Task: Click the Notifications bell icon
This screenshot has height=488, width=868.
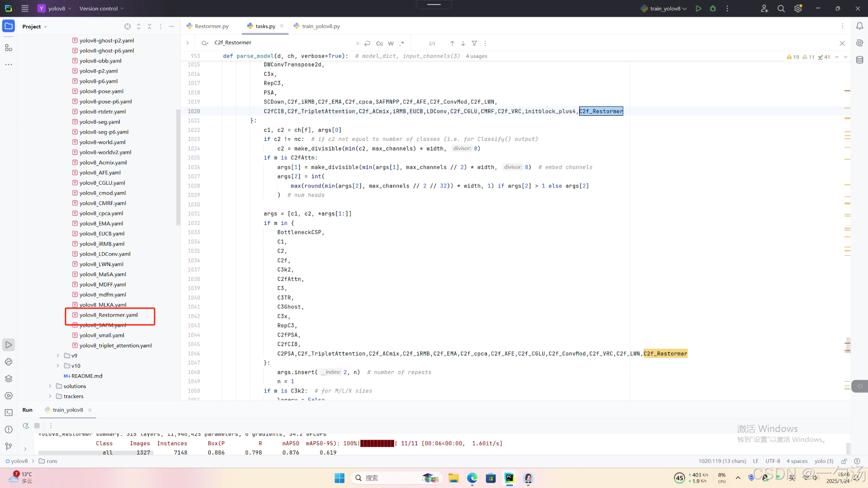Action: (859, 26)
